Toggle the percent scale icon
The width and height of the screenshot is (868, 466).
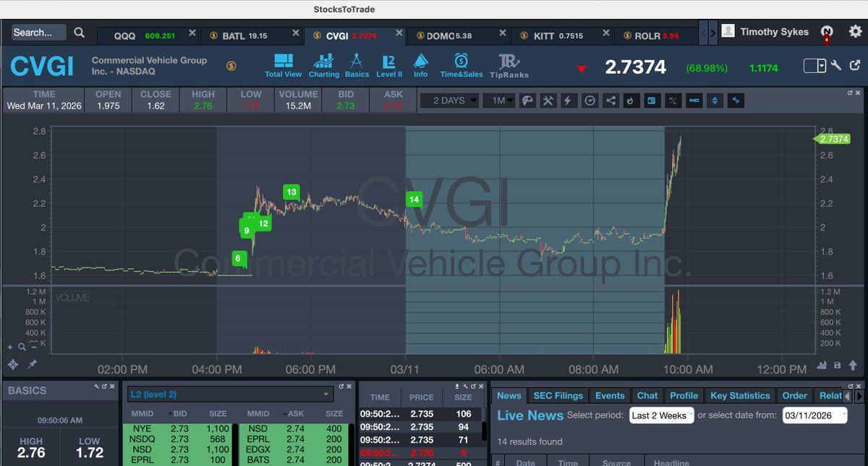673,101
